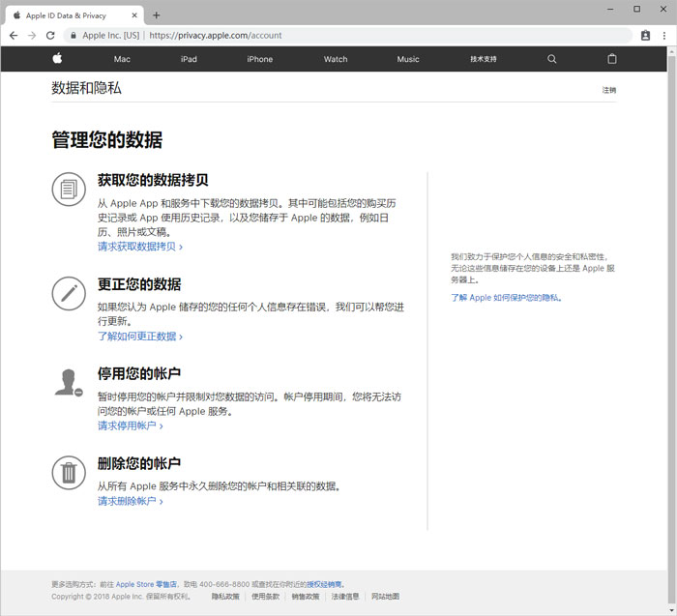Open a new tab with plus button
This screenshot has height=616, width=677.
pyautogui.click(x=157, y=15)
